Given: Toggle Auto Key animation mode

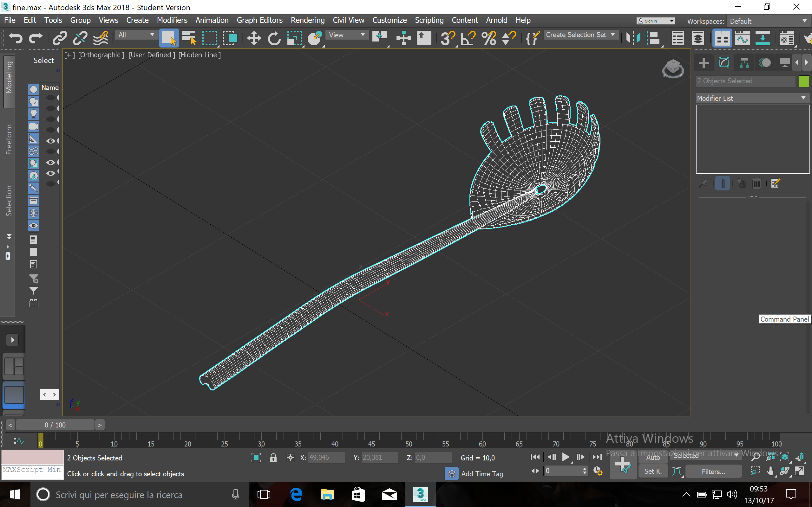Looking at the screenshot, I should 653,457.
